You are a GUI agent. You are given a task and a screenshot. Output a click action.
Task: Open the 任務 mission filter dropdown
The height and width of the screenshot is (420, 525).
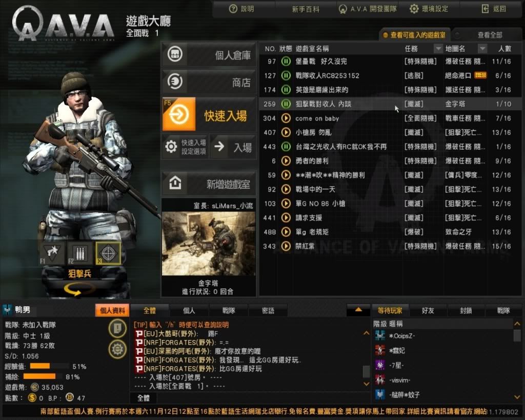tap(438, 49)
